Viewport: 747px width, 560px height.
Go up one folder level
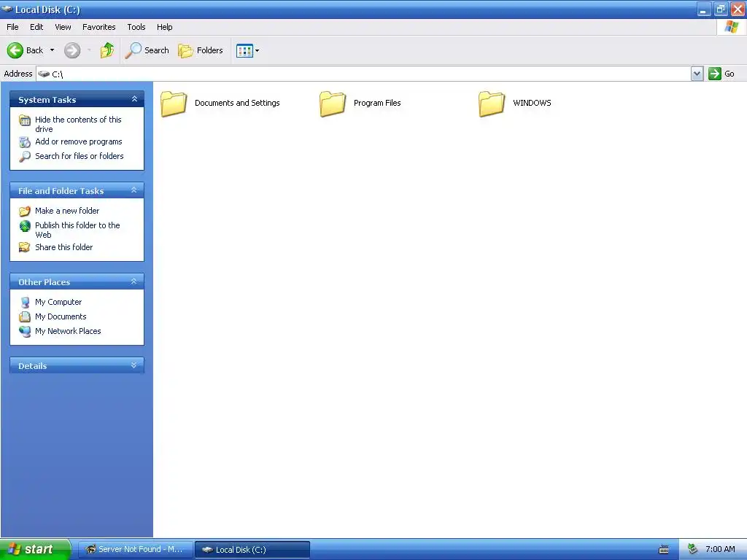[107, 50]
